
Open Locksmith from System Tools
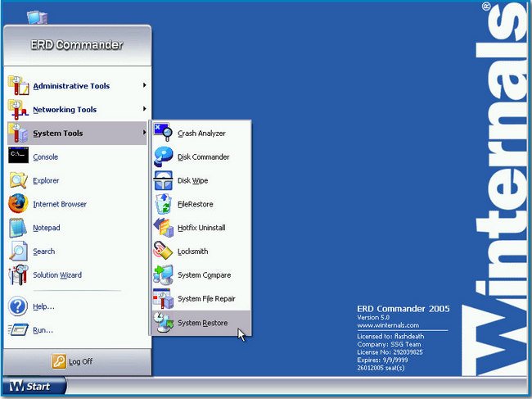(201, 251)
